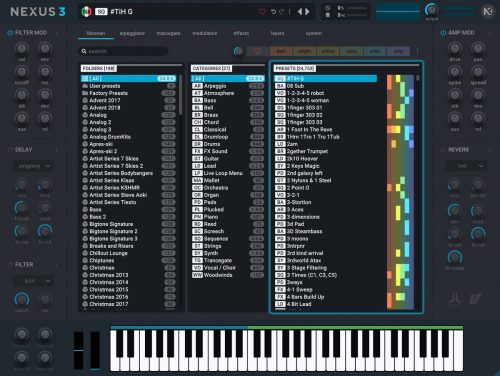The width and height of the screenshot is (500, 376).
Task: Open the FILTER section options dots
Action: point(57,265)
